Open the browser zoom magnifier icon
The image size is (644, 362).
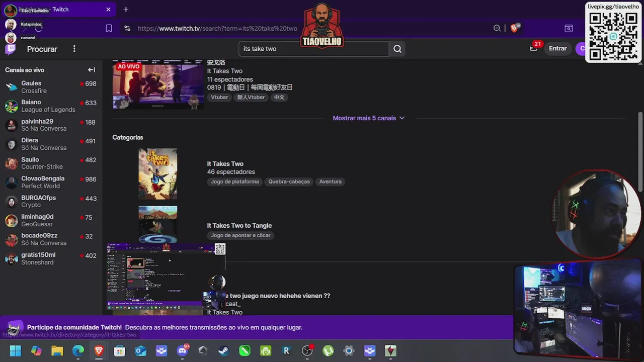(x=497, y=28)
